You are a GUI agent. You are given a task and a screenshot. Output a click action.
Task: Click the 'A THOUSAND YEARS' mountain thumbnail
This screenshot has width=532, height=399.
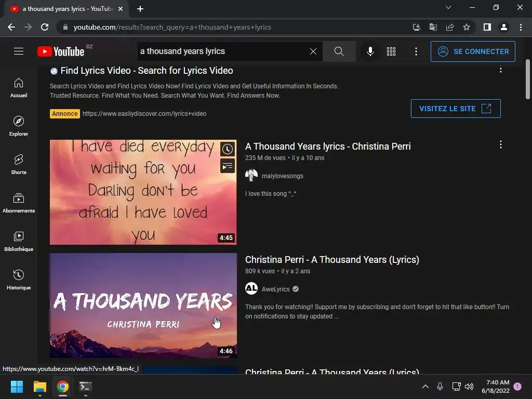point(143,305)
